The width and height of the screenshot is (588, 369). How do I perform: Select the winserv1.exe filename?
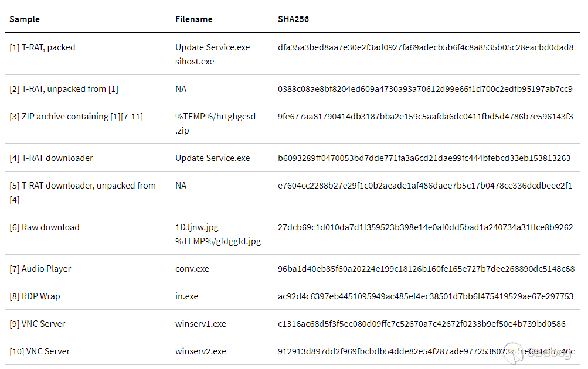coord(200,324)
